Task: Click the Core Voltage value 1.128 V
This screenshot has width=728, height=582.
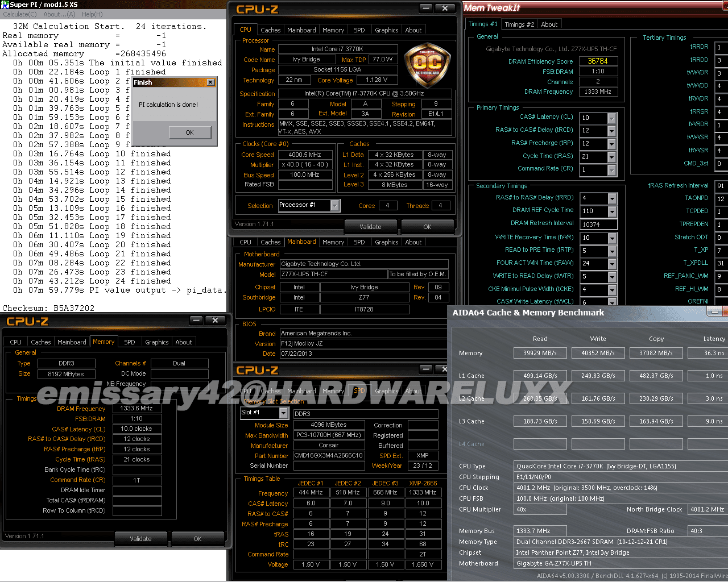Action: [x=377, y=80]
